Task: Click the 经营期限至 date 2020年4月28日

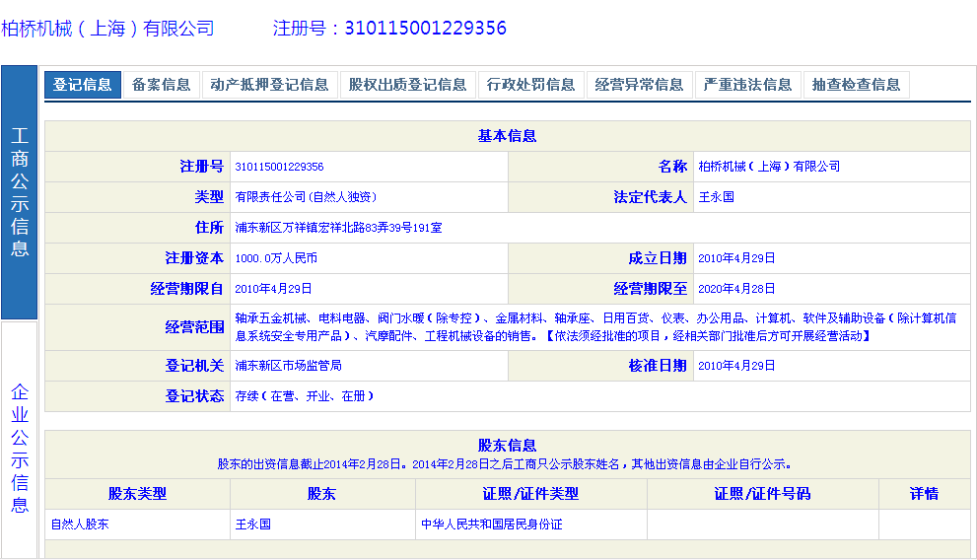Action: 735,289
